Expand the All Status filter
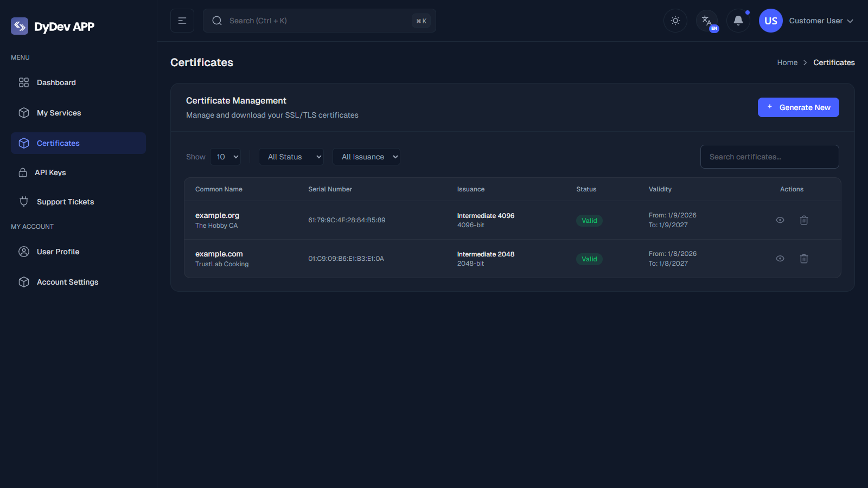The height and width of the screenshot is (488, 868). (291, 157)
